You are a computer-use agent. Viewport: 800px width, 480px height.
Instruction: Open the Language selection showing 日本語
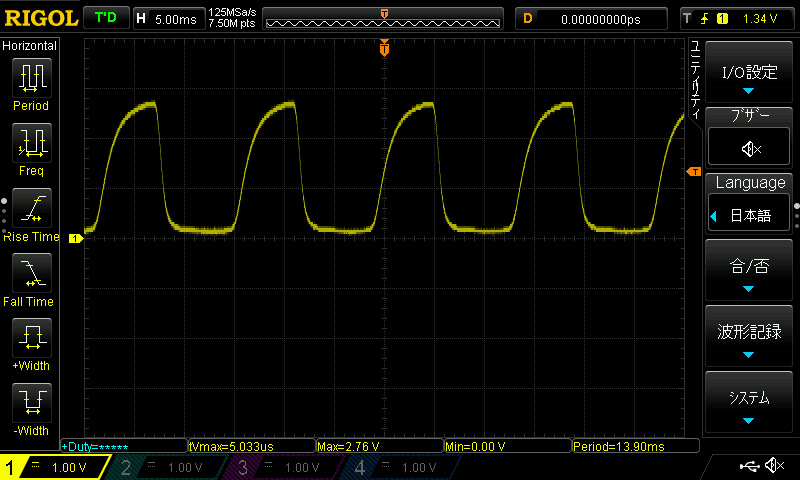[749, 215]
